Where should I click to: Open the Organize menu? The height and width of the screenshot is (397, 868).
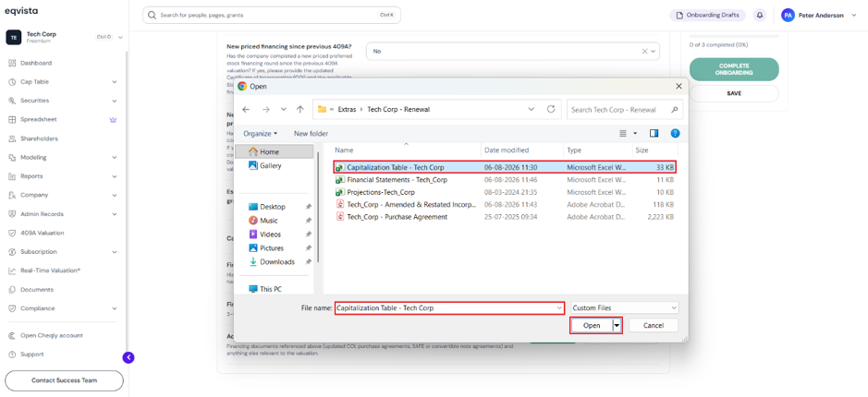tap(260, 134)
